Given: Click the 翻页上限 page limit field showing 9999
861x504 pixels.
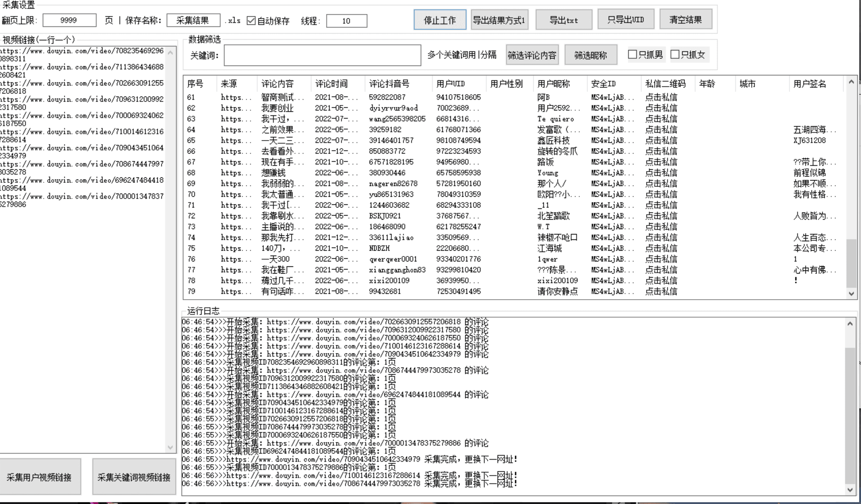Looking at the screenshot, I should 69,20.
